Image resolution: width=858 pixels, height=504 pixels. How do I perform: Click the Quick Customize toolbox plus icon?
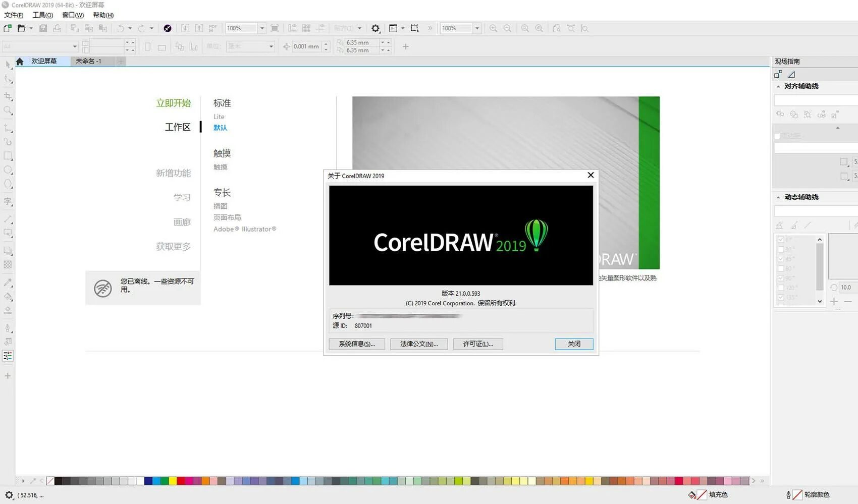(8, 376)
